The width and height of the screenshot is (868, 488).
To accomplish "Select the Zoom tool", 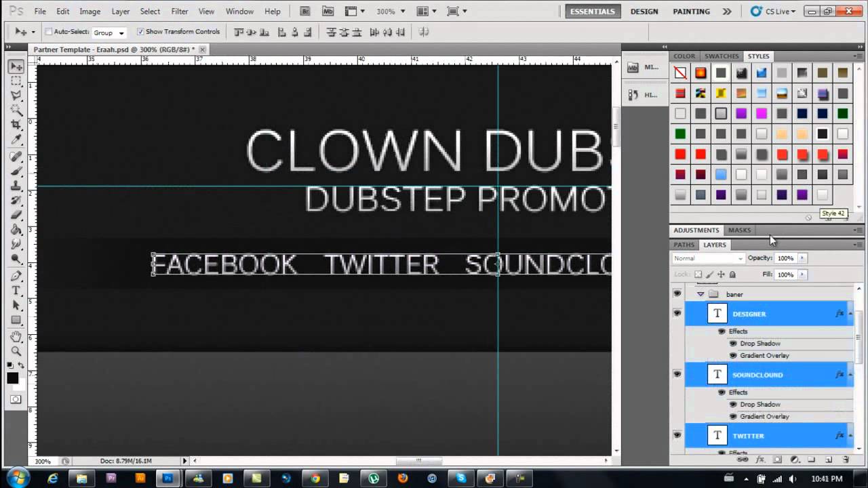I will (16, 351).
